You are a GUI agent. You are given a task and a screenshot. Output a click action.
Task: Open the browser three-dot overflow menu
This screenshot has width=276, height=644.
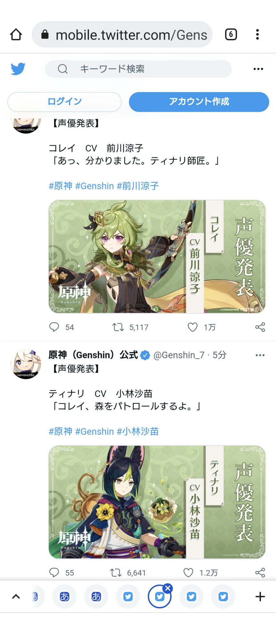click(257, 34)
